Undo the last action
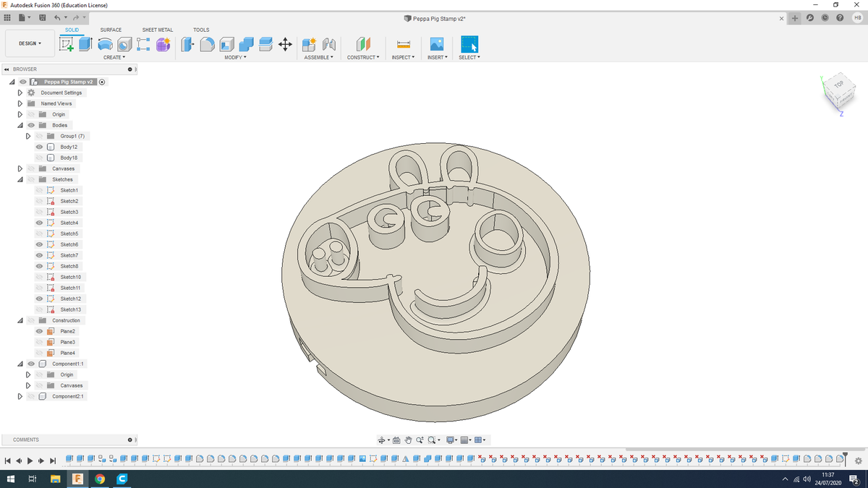The width and height of the screenshot is (868, 488). tap(58, 17)
